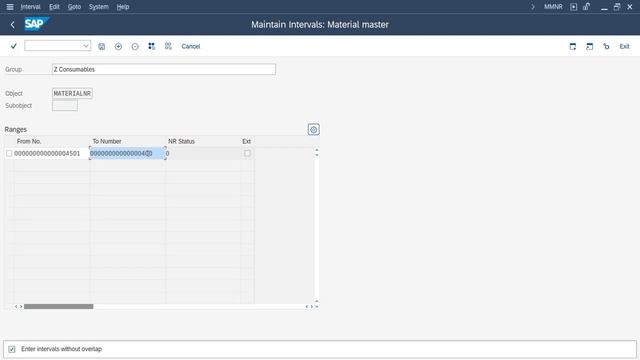The height and width of the screenshot is (360, 640).
Task: Click the green checkmark Enter icon
Action: pyautogui.click(x=13, y=46)
